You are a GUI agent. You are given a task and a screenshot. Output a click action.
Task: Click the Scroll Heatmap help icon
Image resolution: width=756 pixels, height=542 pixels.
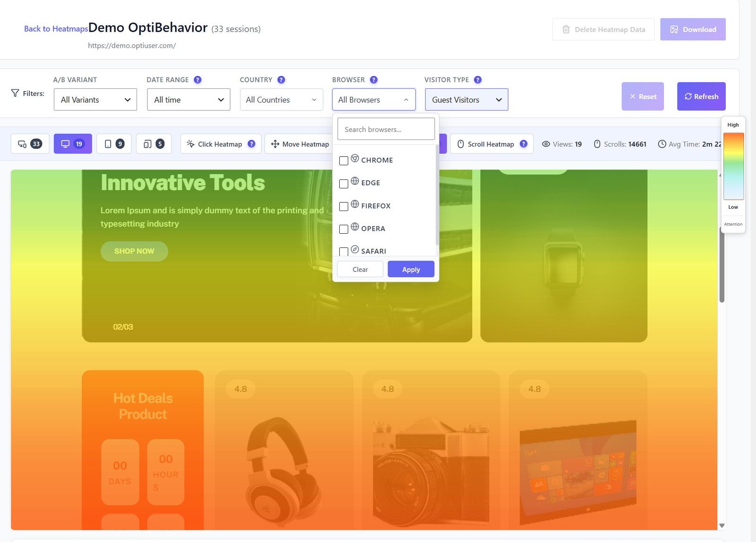coord(524,144)
